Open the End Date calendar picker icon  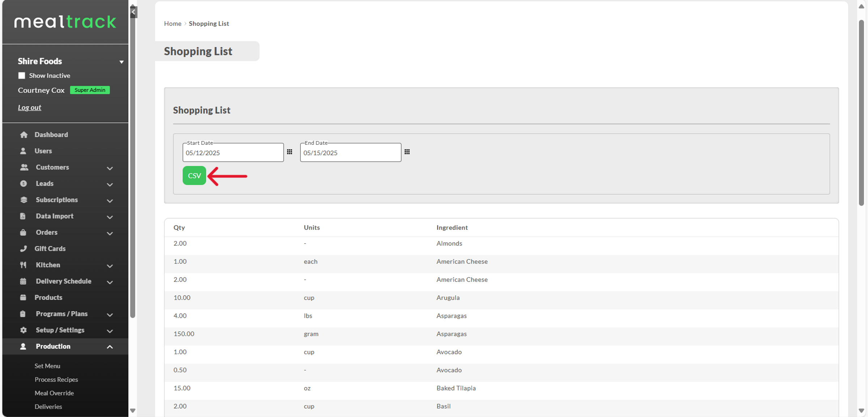pyautogui.click(x=407, y=152)
